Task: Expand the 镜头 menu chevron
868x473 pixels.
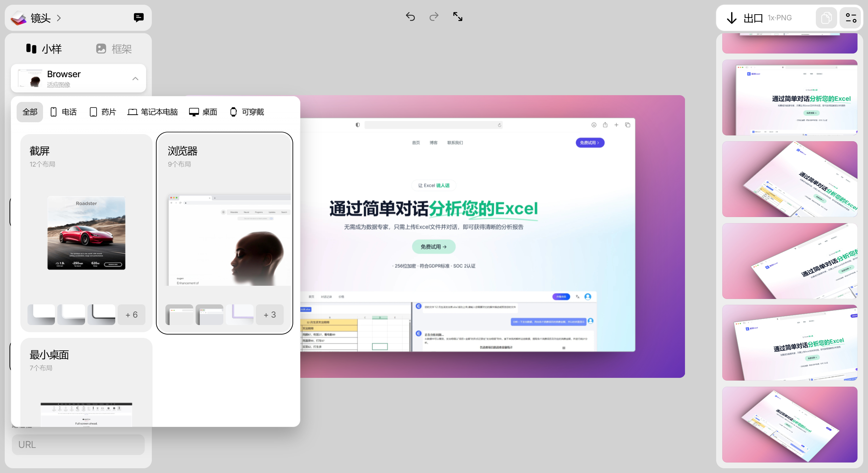Action: click(x=59, y=18)
